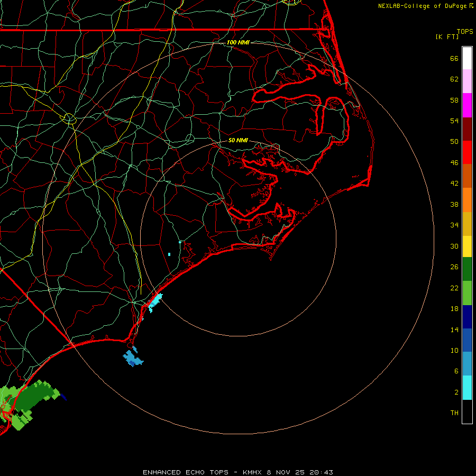Image resolution: width=476 pixels, height=476 pixels.
Task: Click the light green 22 kft legend swatch
Action: pos(467,292)
